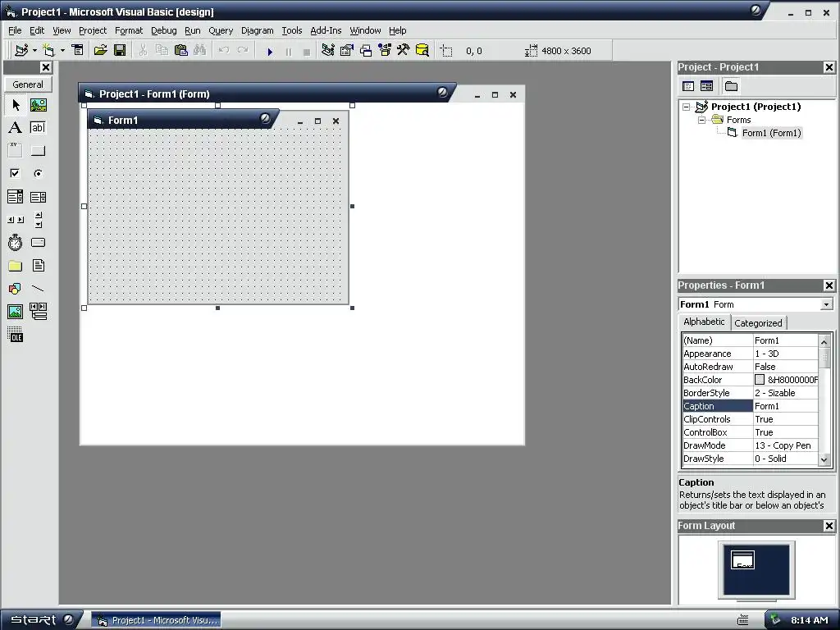This screenshot has height=630, width=840.
Task: Select Form1 (Form1) in project tree
Action: (x=771, y=133)
